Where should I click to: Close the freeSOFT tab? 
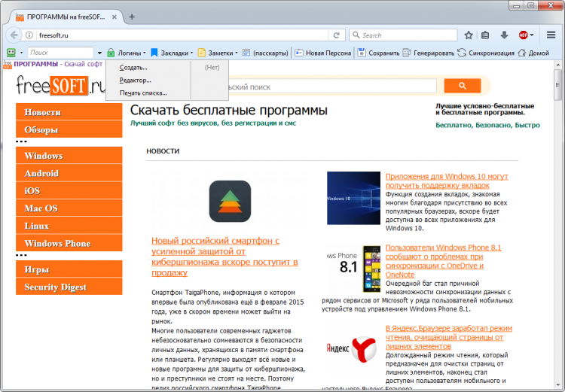point(115,17)
